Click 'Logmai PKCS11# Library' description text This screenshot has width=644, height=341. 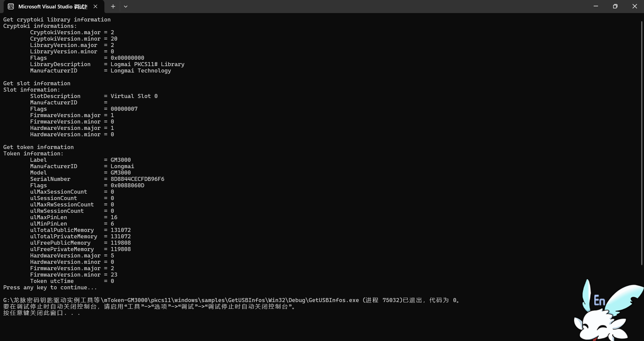pyautogui.click(x=148, y=64)
